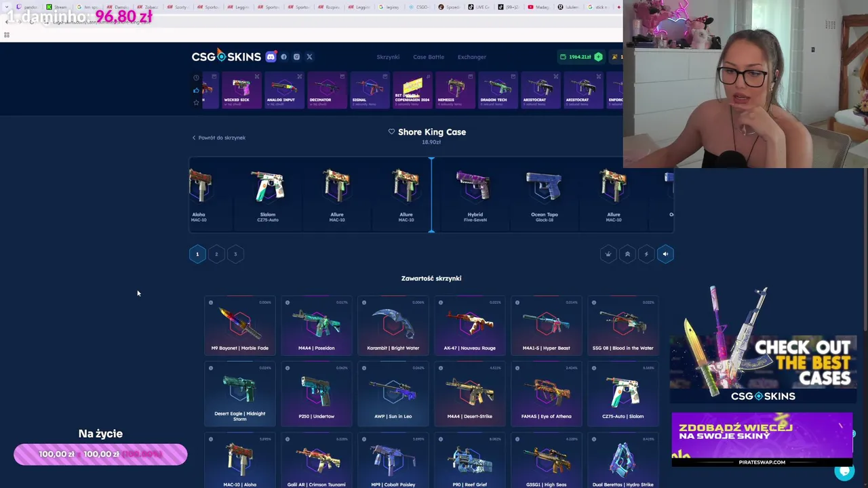868x488 pixels.
Task: Show best drops via thumbs-up icon
Action: tap(196, 90)
